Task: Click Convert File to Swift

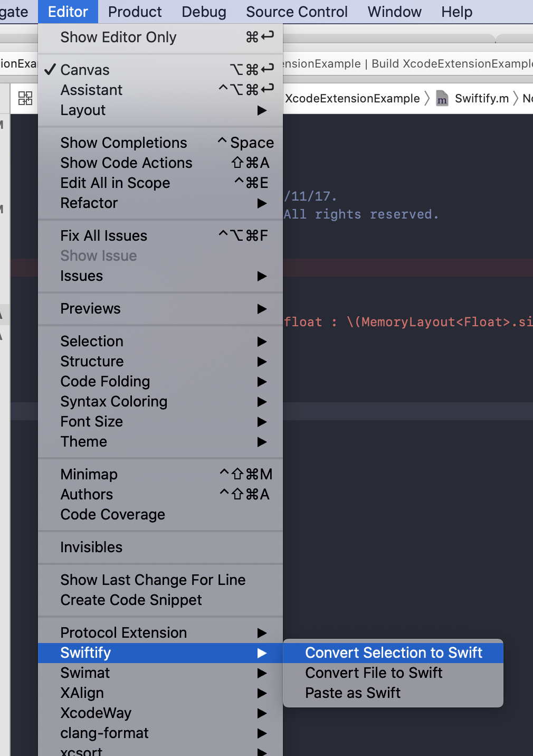Action: coord(393,673)
